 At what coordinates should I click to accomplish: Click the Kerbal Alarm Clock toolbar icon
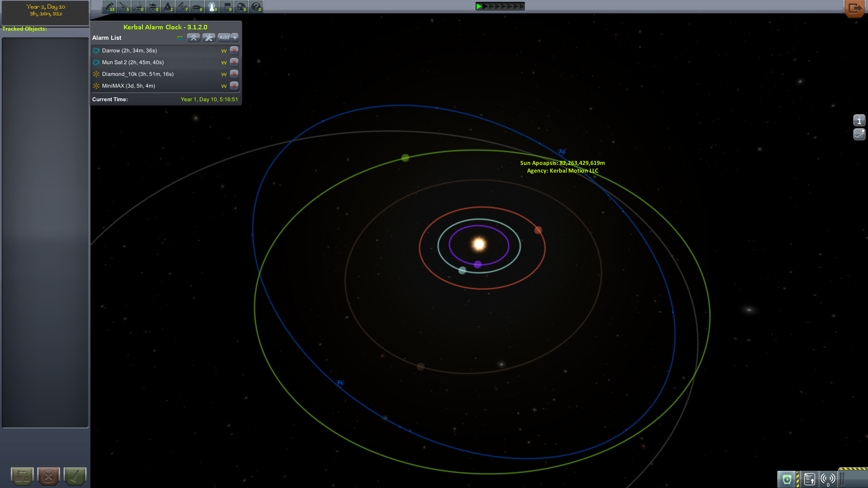787,479
